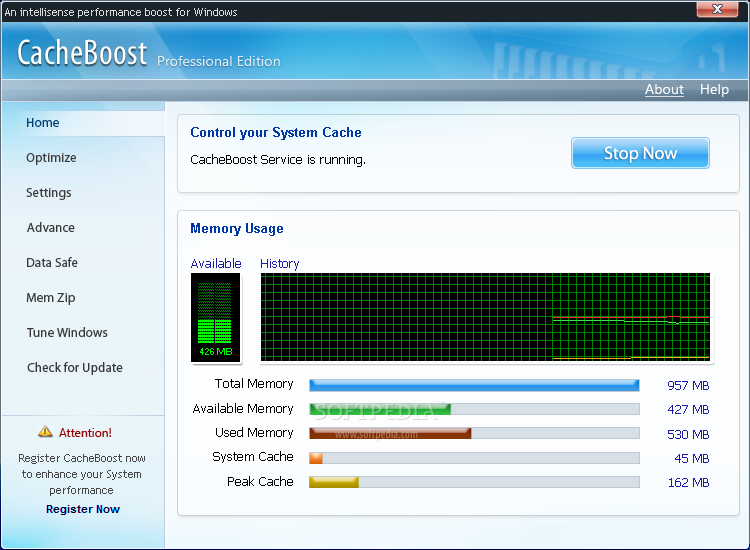
Task: Click the Register Now link
Action: (x=83, y=509)
